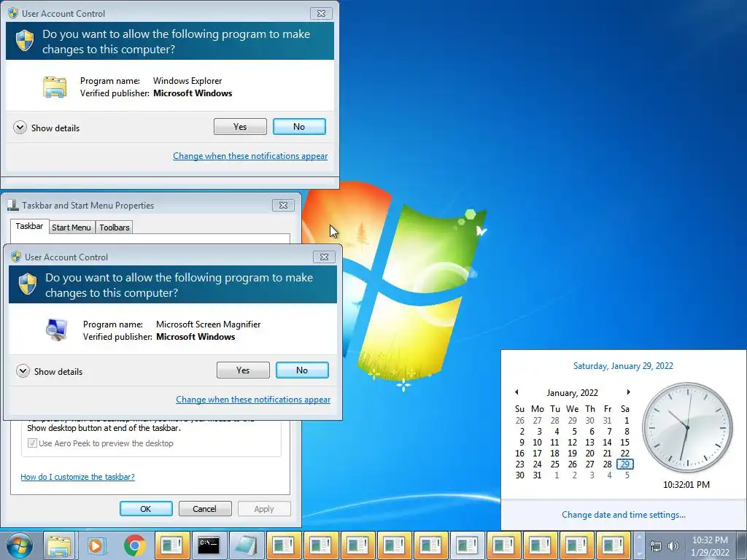
Task: Launch Windows Media Player from taskbar
Action: click(x=96, y=545)
